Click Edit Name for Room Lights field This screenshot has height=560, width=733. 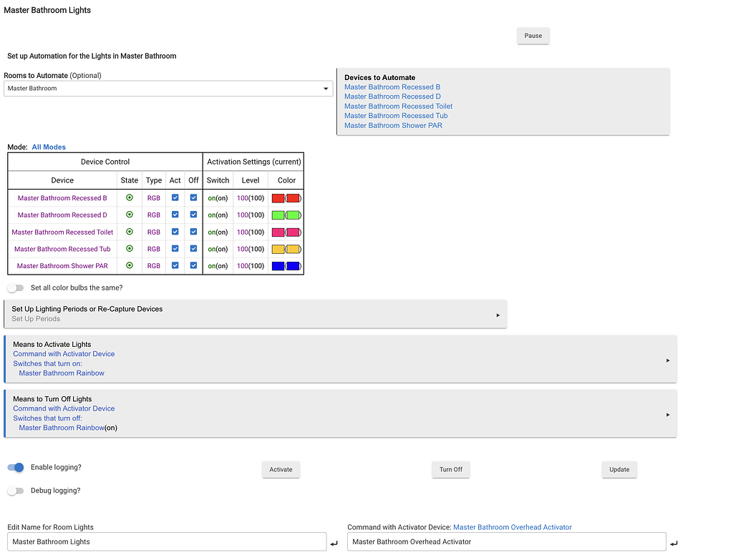click(x=165, y=542)
